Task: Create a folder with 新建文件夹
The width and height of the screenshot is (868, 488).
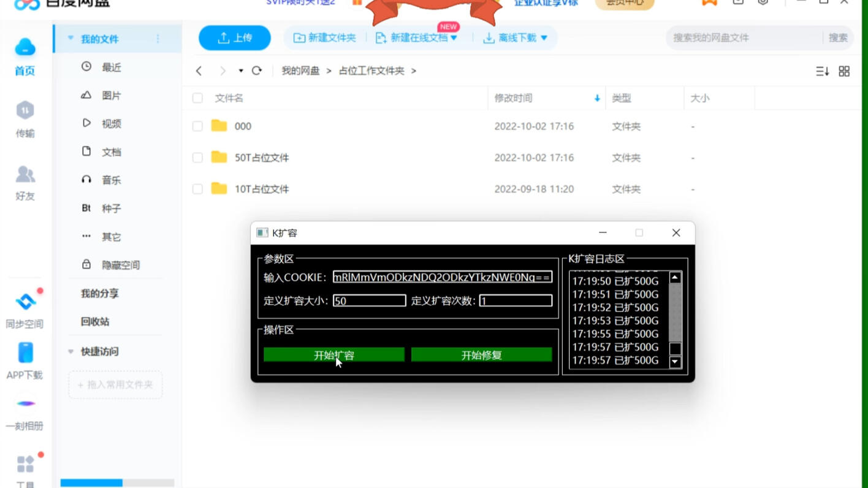Action: point(324,38)
